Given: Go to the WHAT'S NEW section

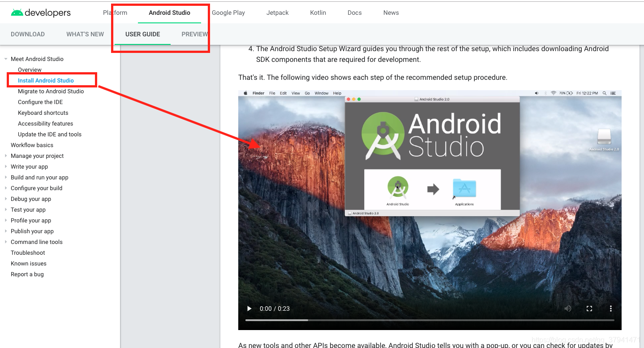Looking at the screenshot, I should coord(85,34).
